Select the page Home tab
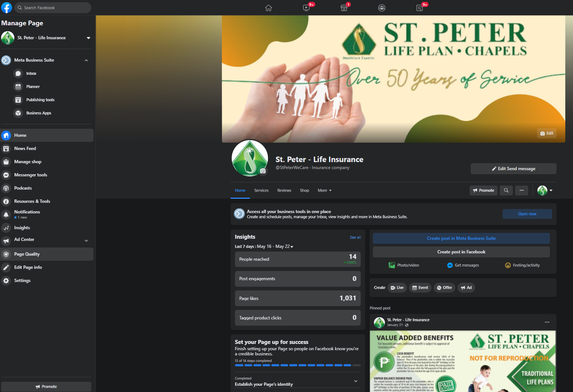 240,190
